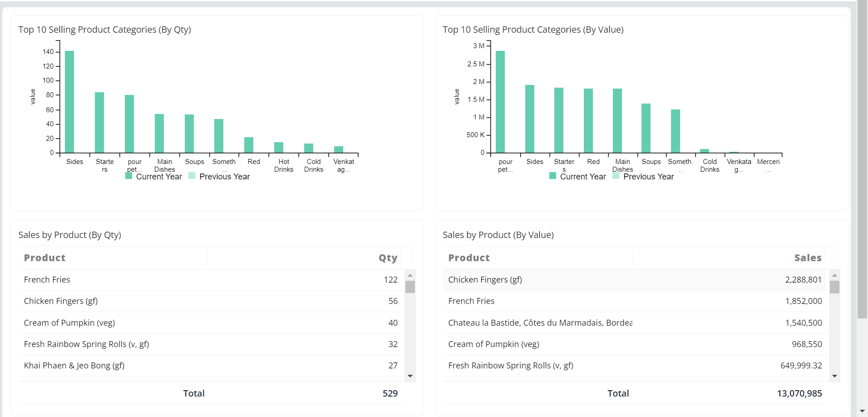Click the Qty table scrollbar thumb
The width and height of the screenshot is (868, 417).
410,287
